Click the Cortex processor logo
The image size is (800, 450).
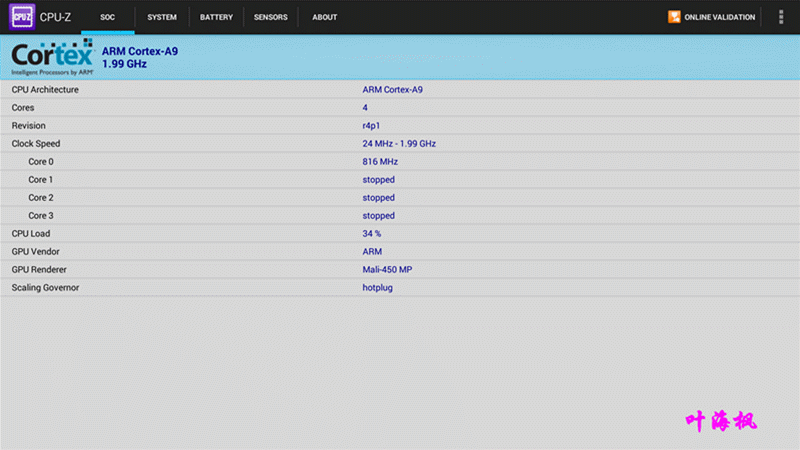(52, 57)
